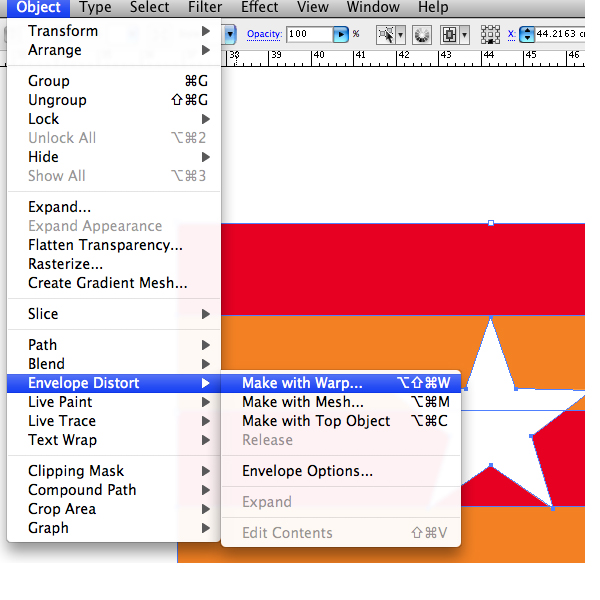Open the Filter menu
The width and height of the screenshot is (600, 600).
click(205, 7)
